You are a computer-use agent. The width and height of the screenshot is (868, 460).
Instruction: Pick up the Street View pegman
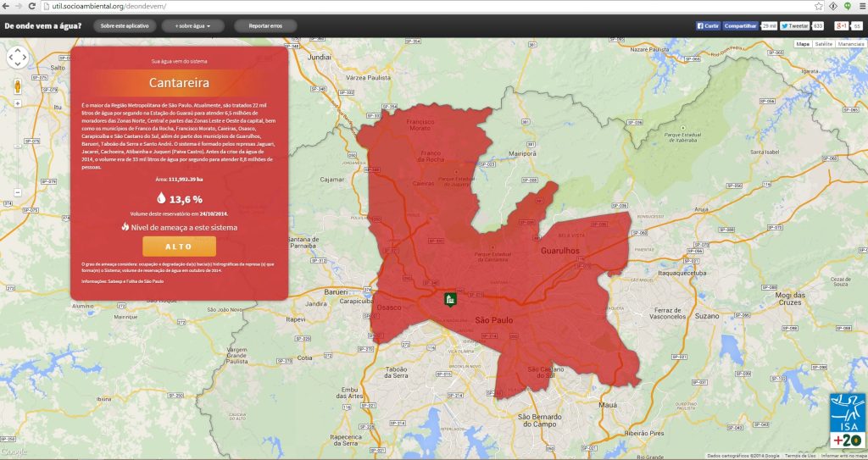click(17, 86)
